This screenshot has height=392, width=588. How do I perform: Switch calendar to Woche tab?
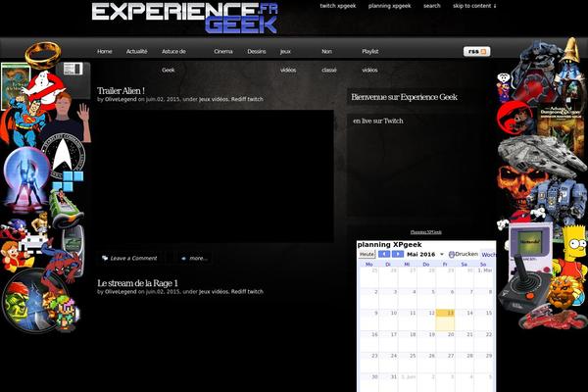point(488,255)
